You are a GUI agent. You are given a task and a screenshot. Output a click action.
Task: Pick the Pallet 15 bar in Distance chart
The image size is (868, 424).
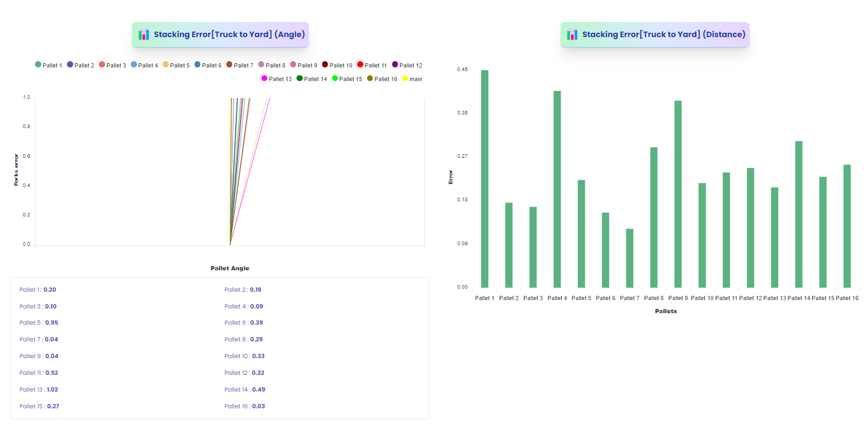coord(823,232)
